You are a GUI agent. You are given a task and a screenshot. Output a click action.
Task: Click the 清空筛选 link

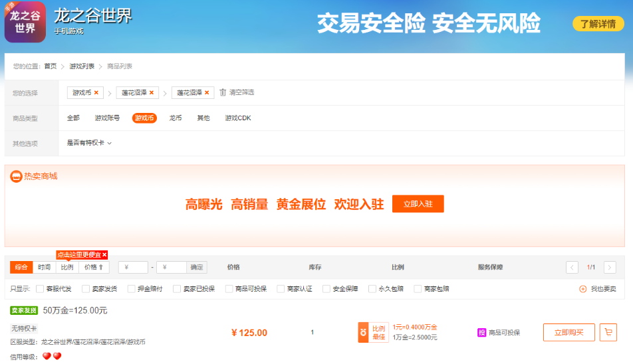point(242,92)
